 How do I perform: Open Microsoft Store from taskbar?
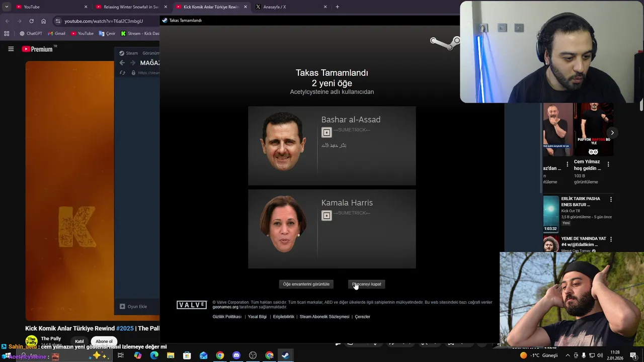click(x=187, y=355)
